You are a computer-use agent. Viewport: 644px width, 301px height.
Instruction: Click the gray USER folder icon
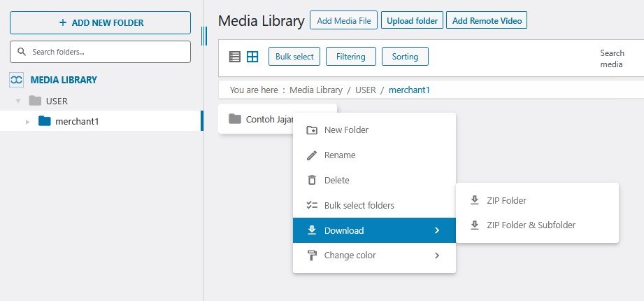point(35,101)
